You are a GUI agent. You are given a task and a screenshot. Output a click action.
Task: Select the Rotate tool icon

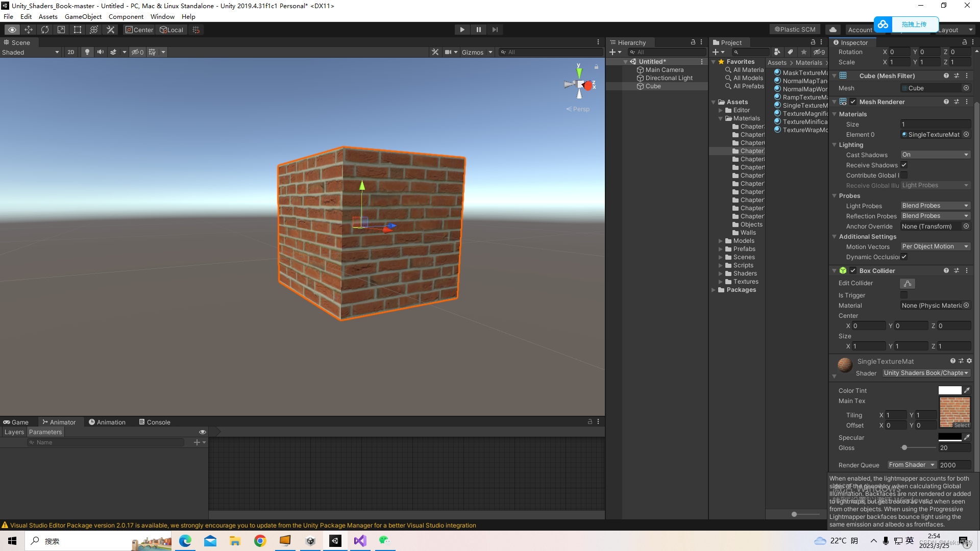45,30
